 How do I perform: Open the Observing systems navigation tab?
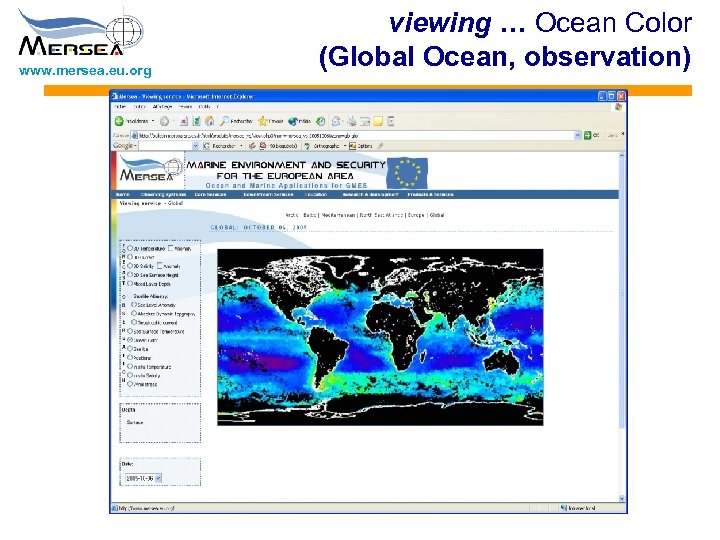tap(163, 194)
